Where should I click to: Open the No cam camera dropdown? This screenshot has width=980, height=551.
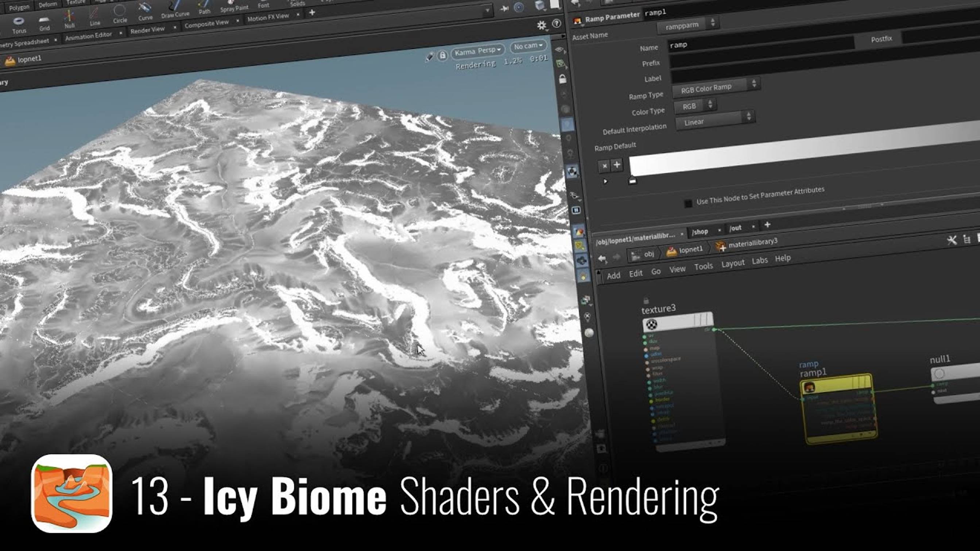coord(528,46)
